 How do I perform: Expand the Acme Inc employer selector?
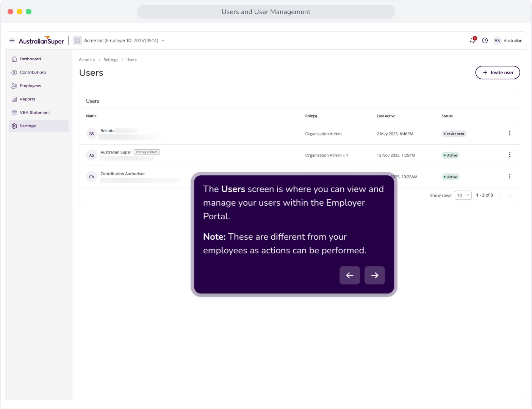click(x=119, y=41)
